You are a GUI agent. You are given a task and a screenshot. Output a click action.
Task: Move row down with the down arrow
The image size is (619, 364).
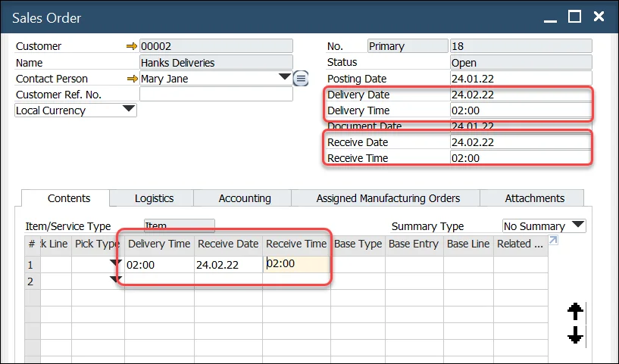(575, 335)
